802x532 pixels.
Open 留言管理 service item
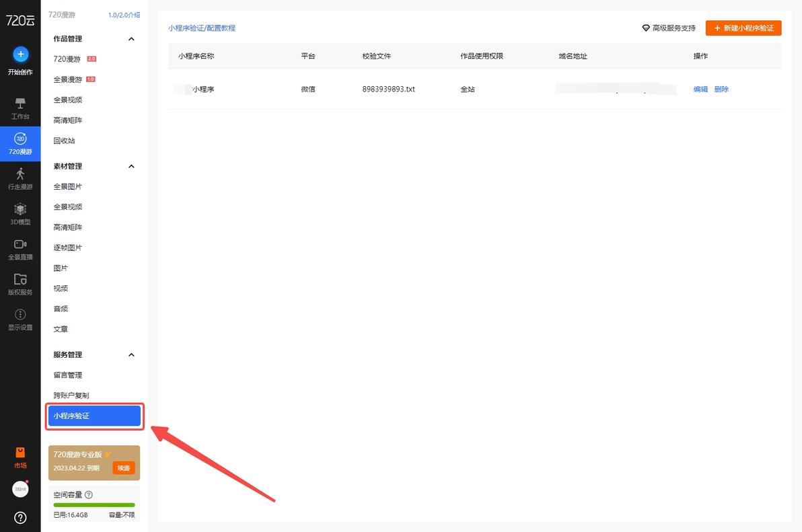67,375
